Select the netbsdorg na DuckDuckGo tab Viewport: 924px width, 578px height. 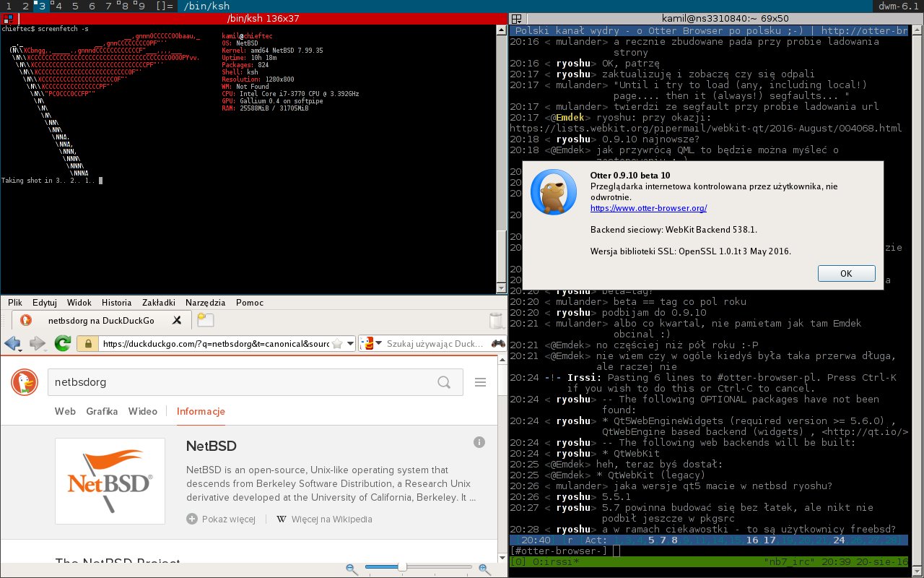(101, 320)
